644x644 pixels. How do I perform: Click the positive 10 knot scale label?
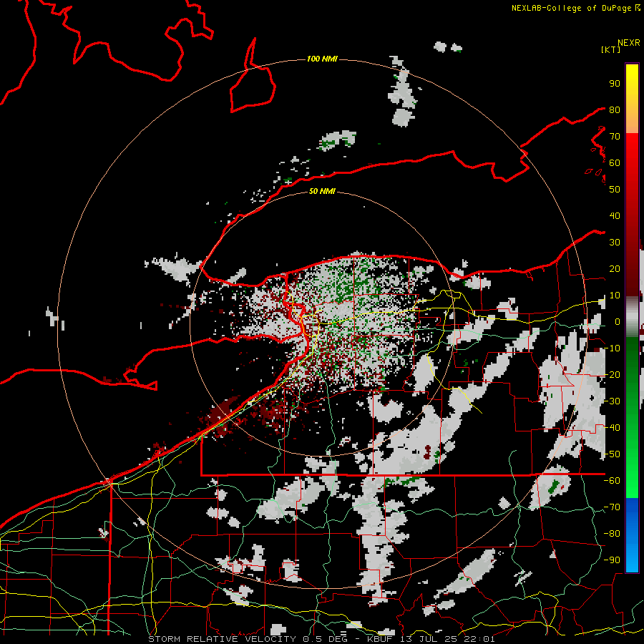[x=615, y=296]
